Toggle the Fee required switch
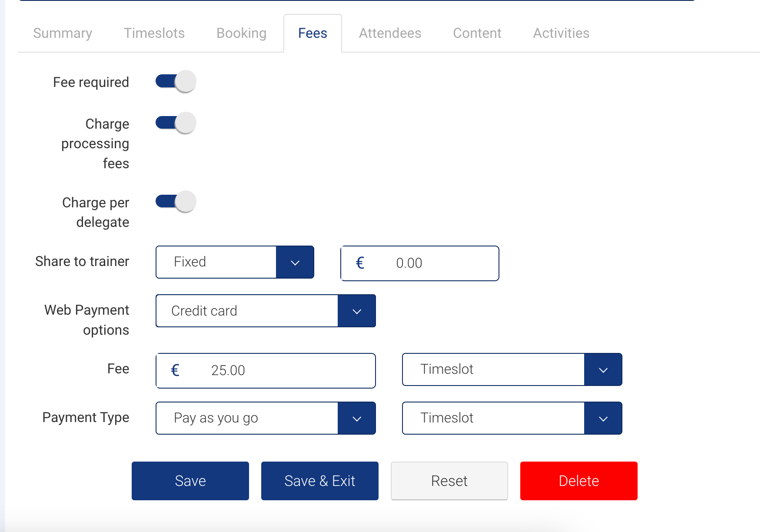 (176, 82)
